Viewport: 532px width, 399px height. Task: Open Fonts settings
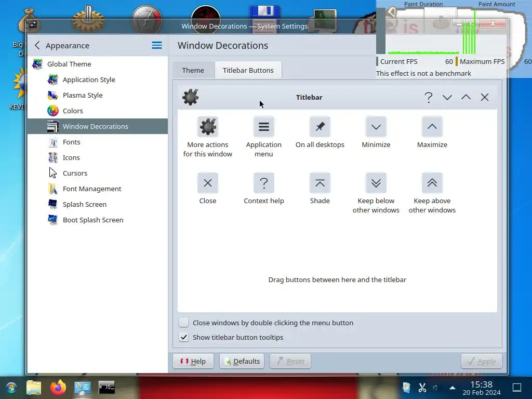pos(98,142)
